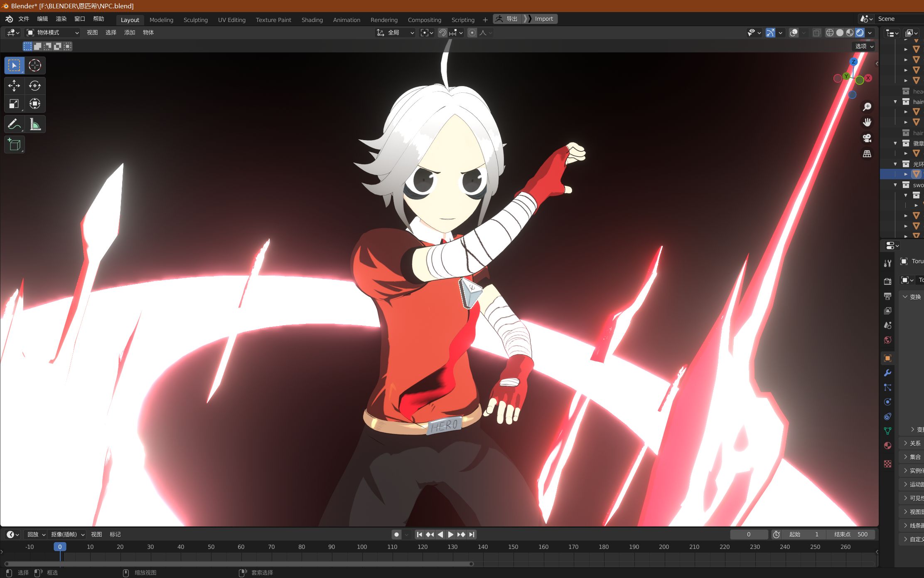
Task: Expand the 集合 collection dropdown
Action: point(907,457)
